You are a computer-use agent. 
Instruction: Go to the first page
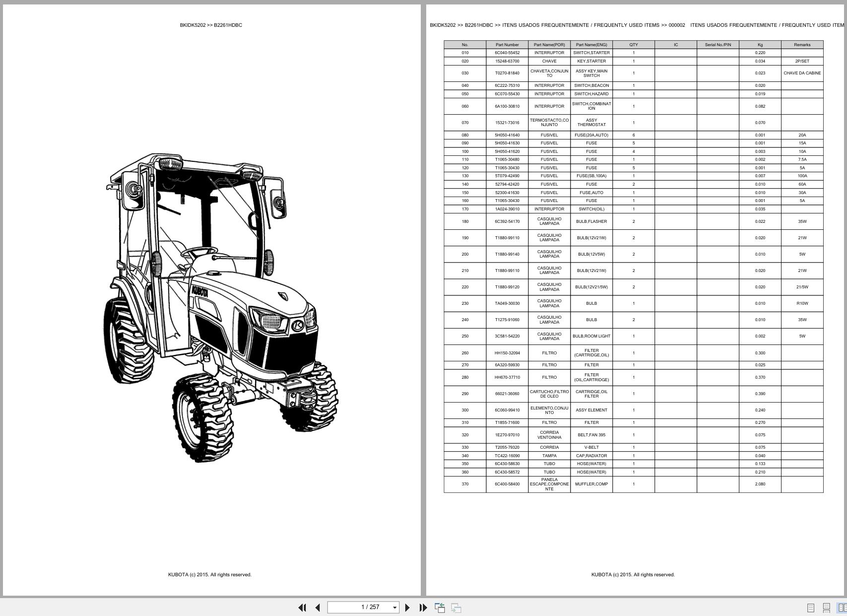302,608
